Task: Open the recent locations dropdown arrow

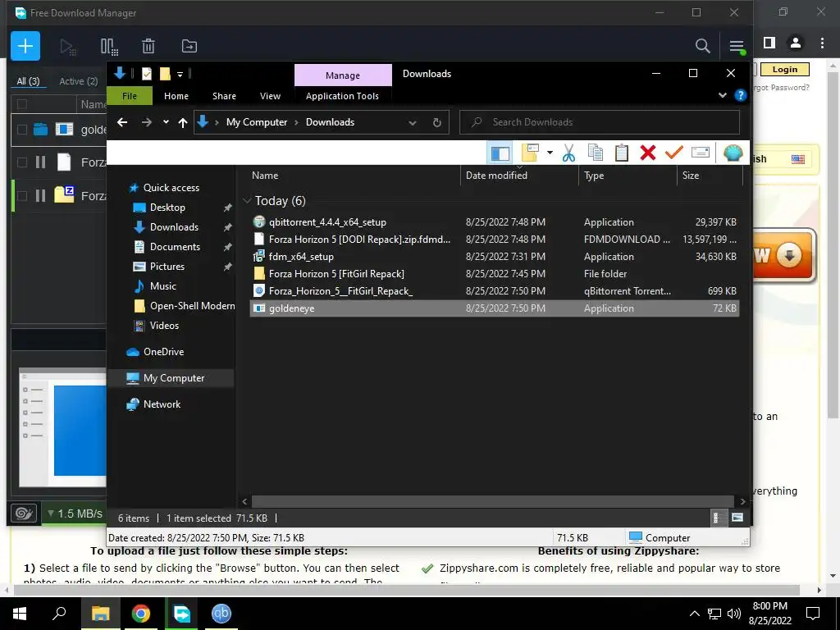Action: point(166,122)
